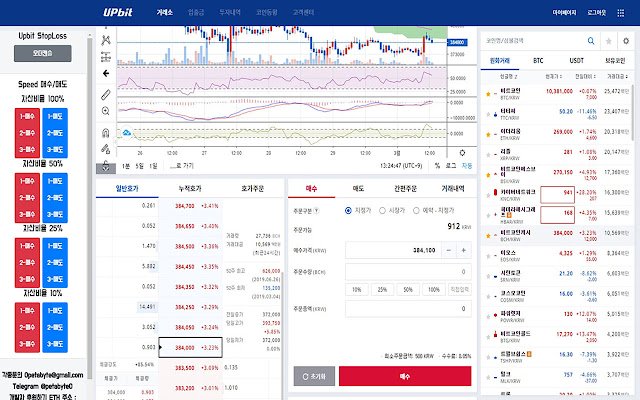Toggle favorite star for ETH/KRW row
640x400 pixels.
point(488,135)
